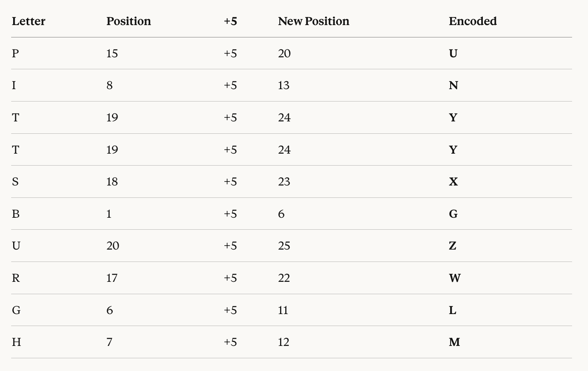This screenshot has width=588, height=371.
Task: Click encoded letter L
Action: [453, 310]
